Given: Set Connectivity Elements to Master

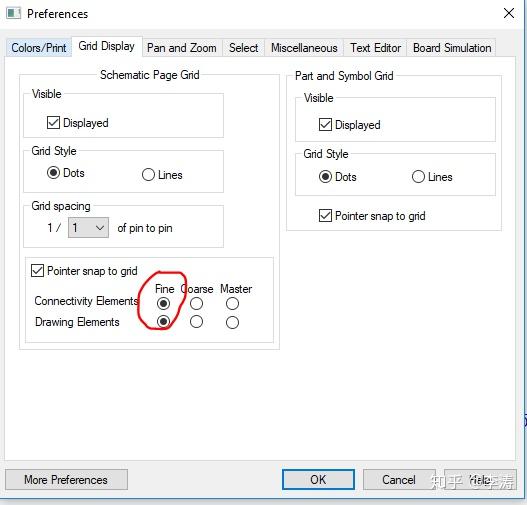Looking at the screenshot, I should pos(232,303).
